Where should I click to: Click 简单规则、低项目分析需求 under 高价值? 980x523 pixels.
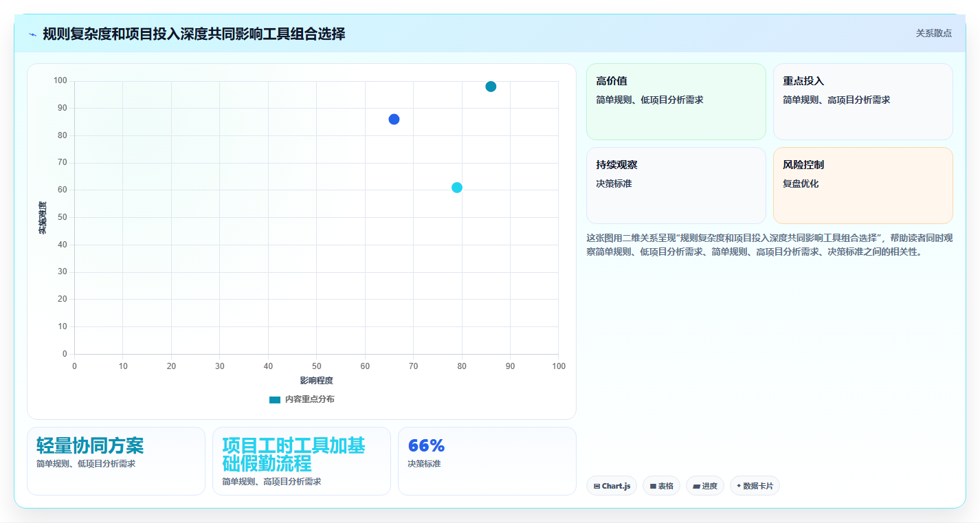(649, 100)
